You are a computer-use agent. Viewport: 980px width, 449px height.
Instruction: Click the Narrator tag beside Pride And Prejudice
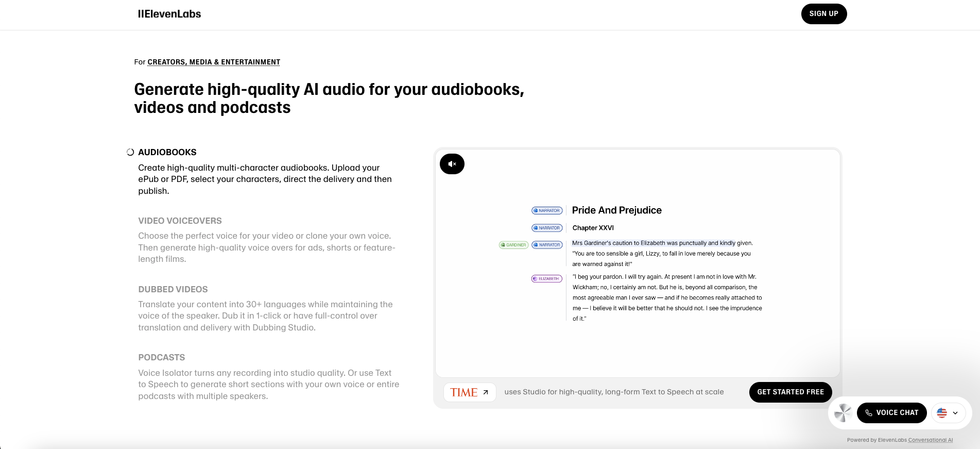547,210
